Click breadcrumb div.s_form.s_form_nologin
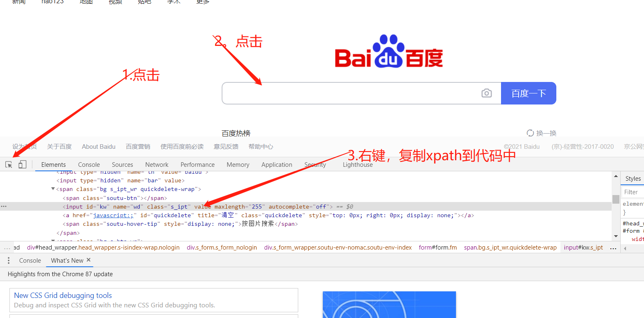The width and height of the screenshot is (644, 318). [x=222, y=248]
